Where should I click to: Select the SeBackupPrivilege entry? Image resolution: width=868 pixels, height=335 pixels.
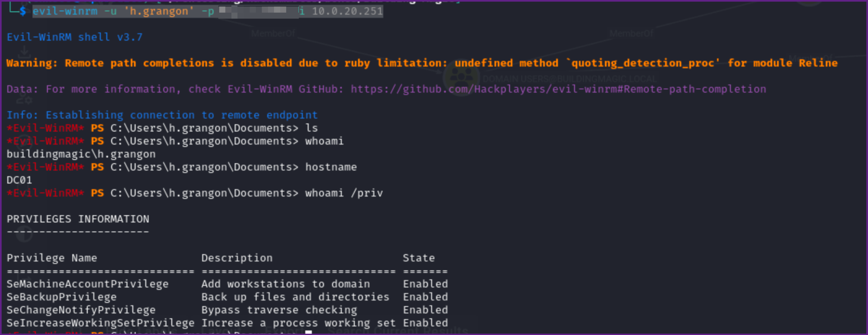pos(61,297)
